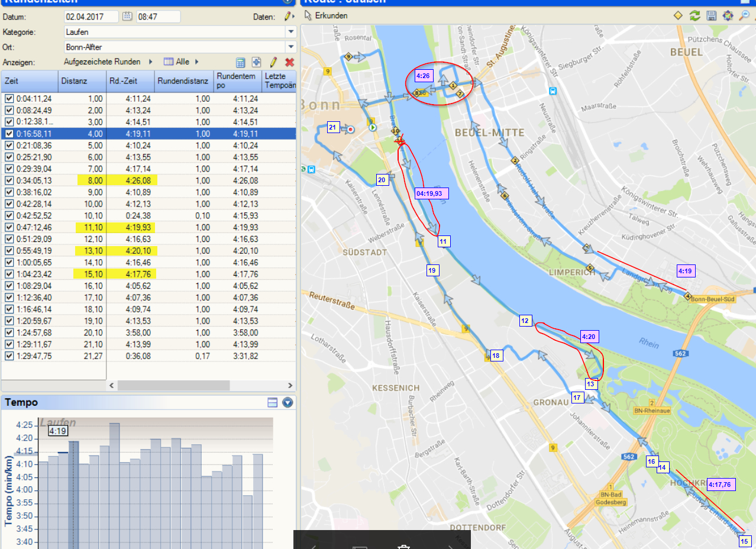Click the green refresh map icon
This screenshot has height=549, width=756.
[x=695, y=16]
